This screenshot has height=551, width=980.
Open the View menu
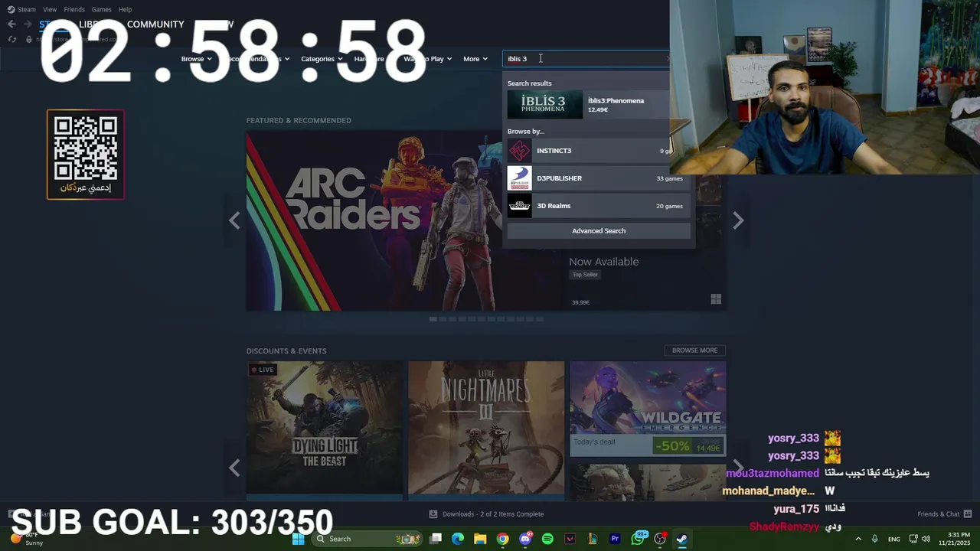pyautogui.click(x=50, y=9)
